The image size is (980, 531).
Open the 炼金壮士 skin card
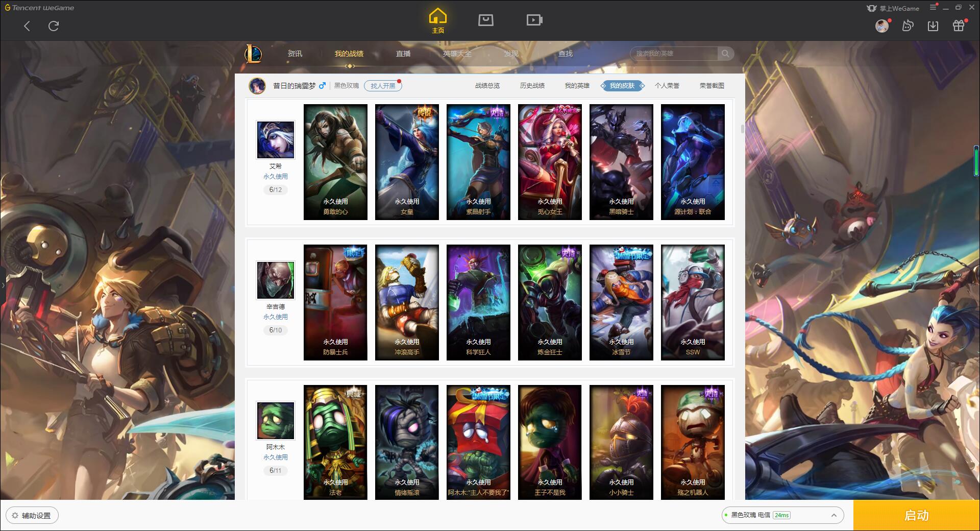(550, 303)
